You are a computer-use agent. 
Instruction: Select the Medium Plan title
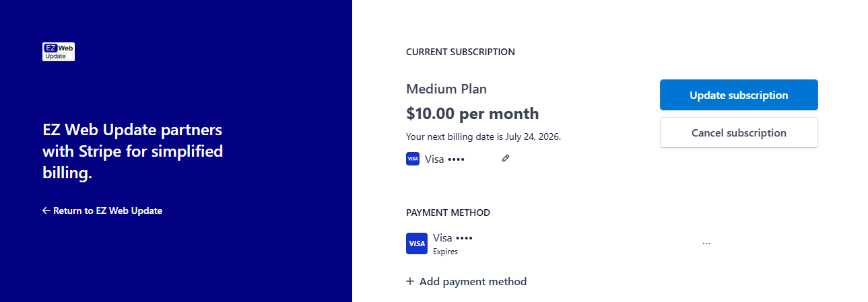coord(446,89)
